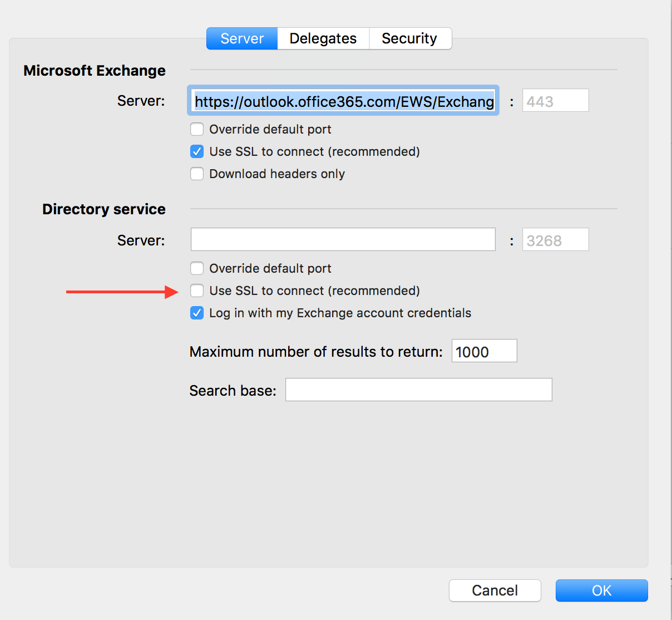Open the Delegates tab
Viewport: 672px width, 620px height.
pyautogui.click(x=323, y=38)
